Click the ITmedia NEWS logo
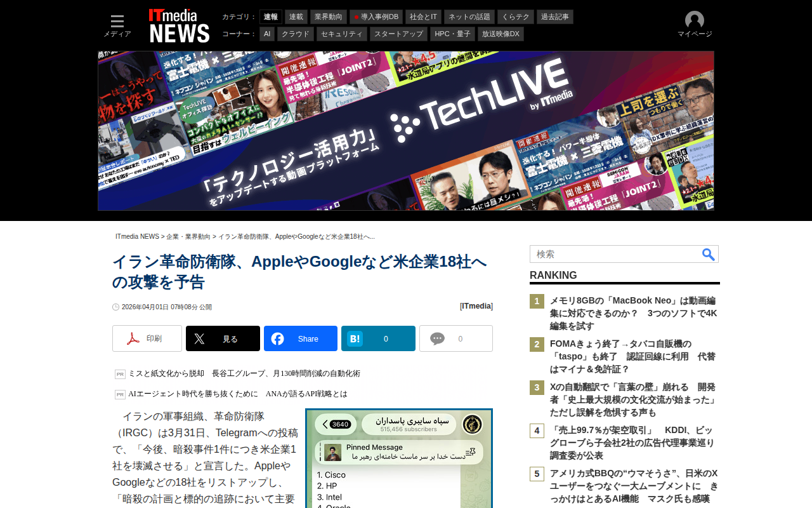The height and width of the screenshot is (508, 812). click(179, 26)
